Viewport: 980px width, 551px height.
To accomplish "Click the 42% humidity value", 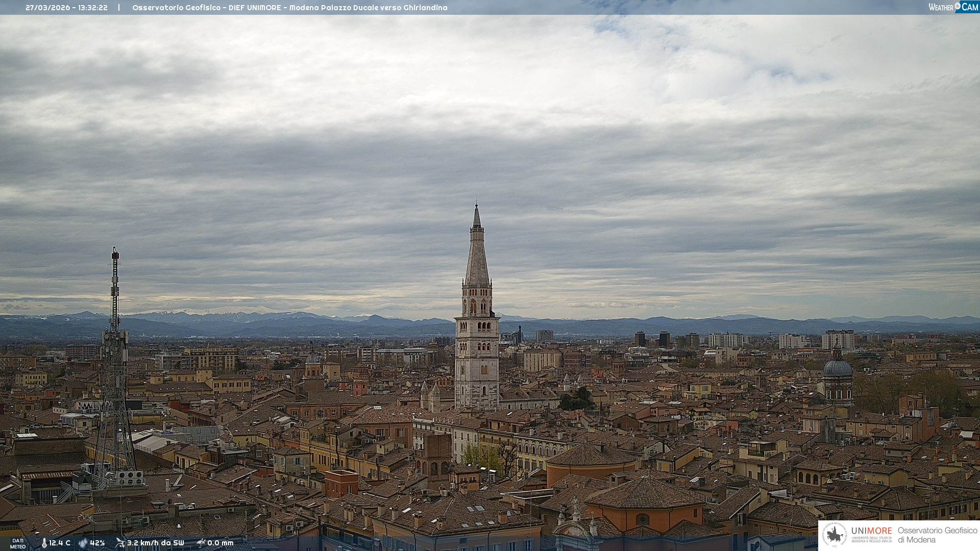I will coord(97,543).
